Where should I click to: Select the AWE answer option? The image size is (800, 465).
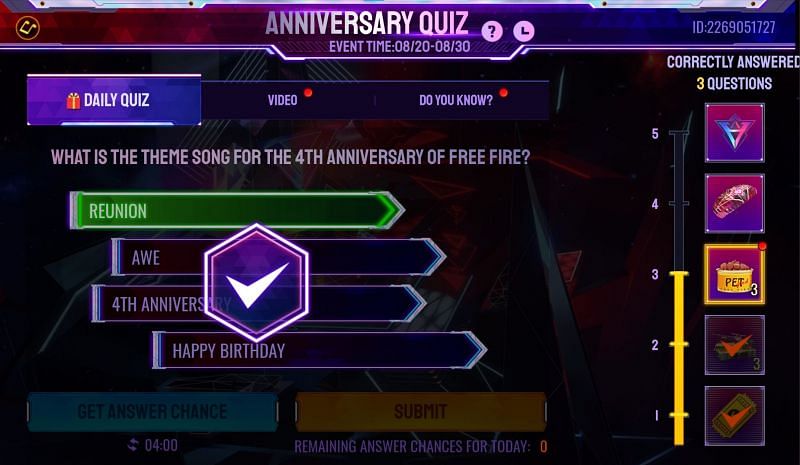(279, 257)
